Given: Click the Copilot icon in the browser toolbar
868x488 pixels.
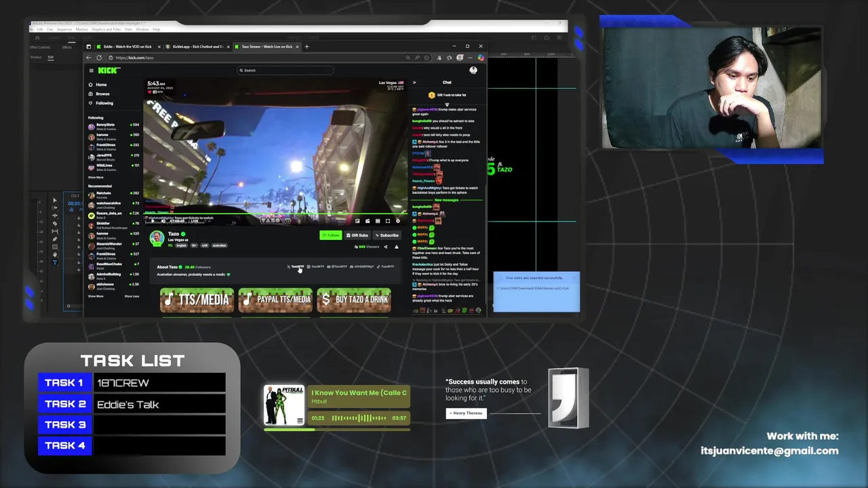Looking at the screenshot, I should click(481, 58).
